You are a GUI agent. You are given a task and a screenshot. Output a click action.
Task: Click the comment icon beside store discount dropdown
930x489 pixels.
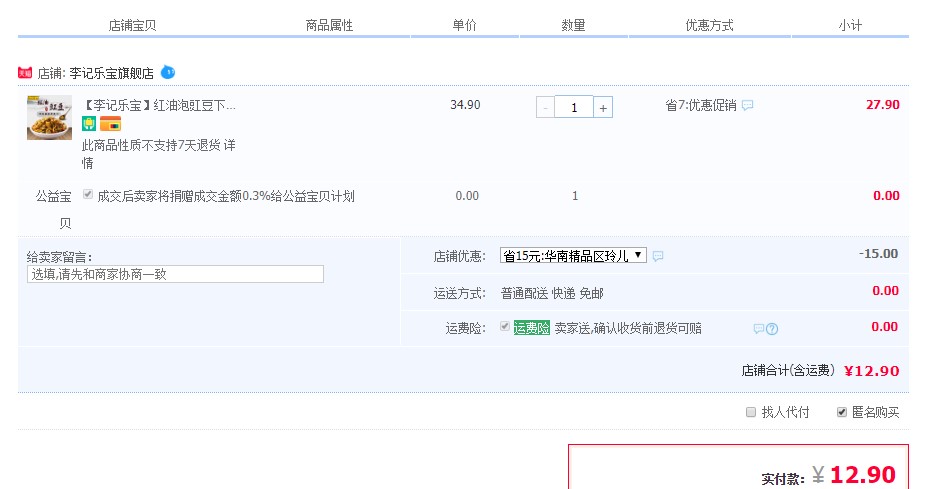658,256
